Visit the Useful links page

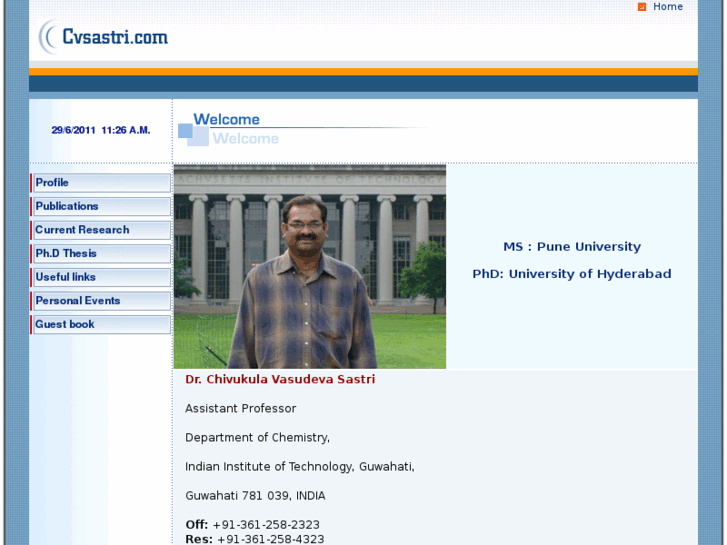tap(101, 277)
